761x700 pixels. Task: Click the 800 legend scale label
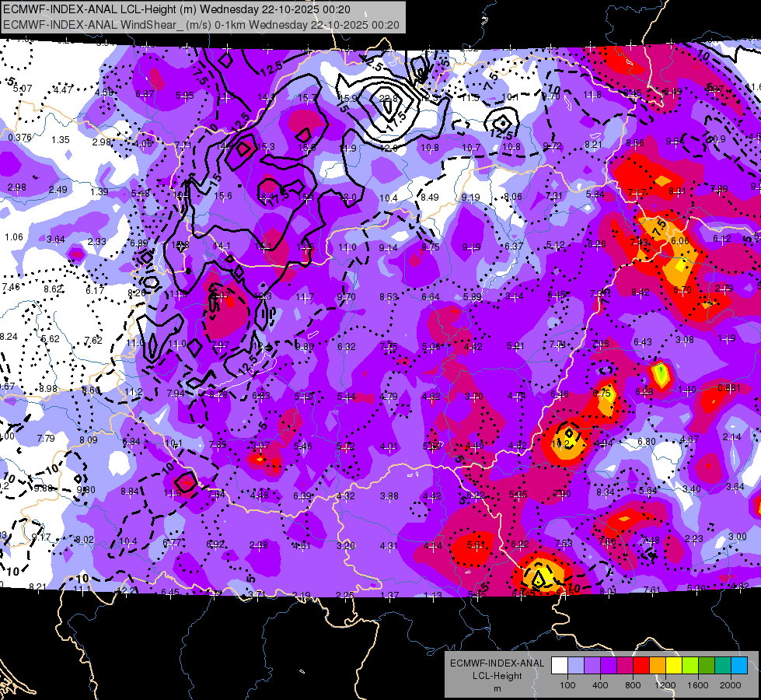633,685
